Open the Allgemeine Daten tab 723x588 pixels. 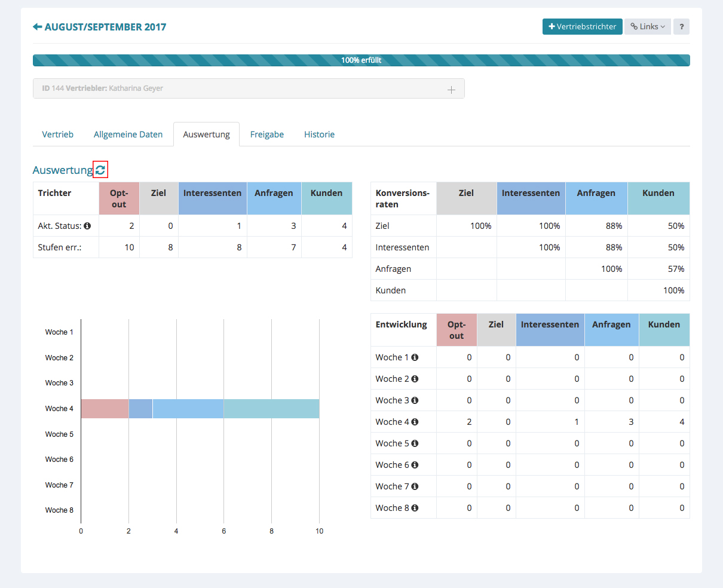coord(128,134)
